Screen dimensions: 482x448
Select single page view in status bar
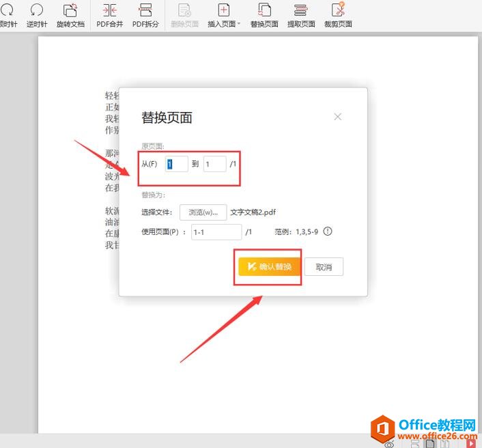click(430, 444)
